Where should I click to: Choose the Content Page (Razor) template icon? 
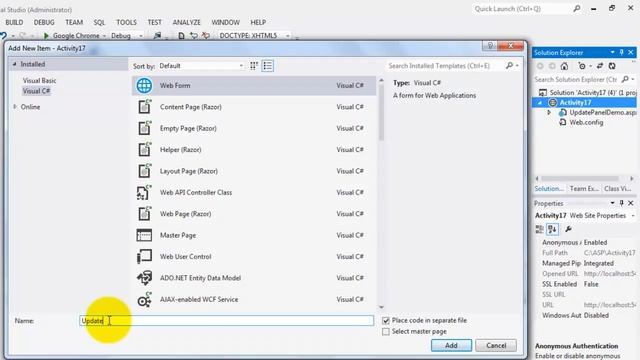coord(144,107)
